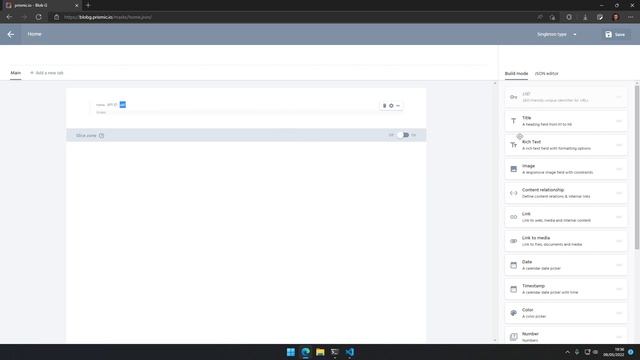Click the blue UID badge icon

pos(122,104)
